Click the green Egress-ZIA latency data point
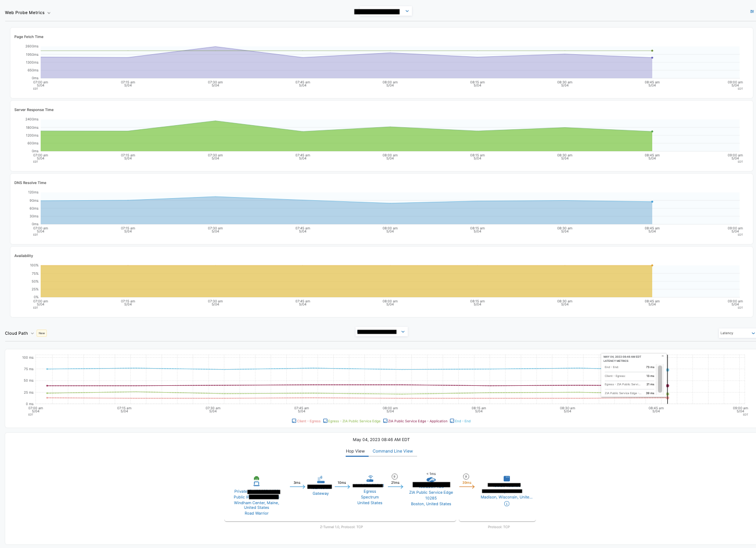 point(667,394)
